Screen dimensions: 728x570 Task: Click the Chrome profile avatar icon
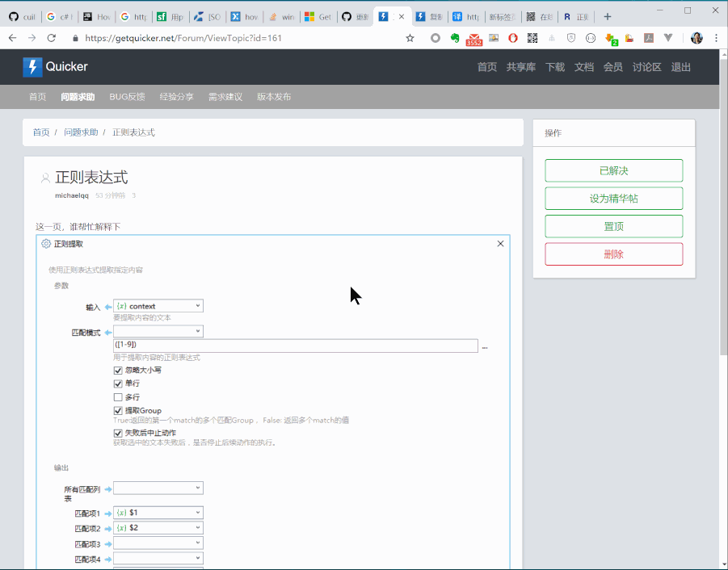(696, 37)
